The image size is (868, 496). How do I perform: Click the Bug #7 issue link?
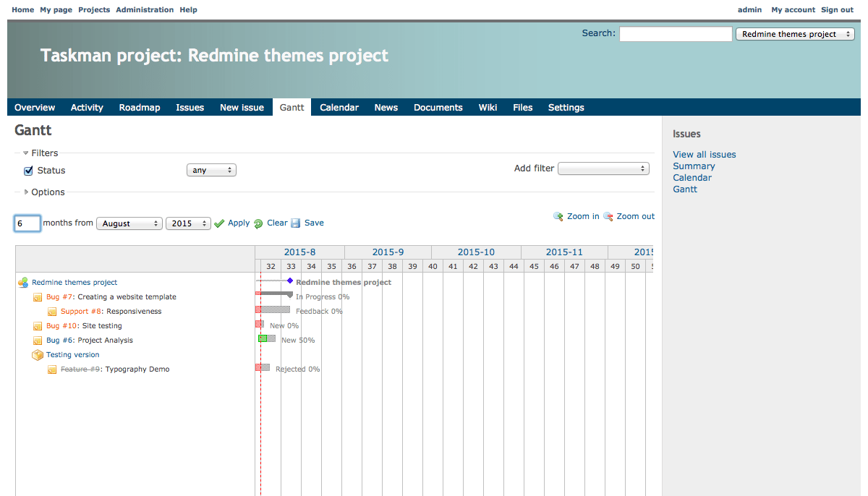point(60,297)
